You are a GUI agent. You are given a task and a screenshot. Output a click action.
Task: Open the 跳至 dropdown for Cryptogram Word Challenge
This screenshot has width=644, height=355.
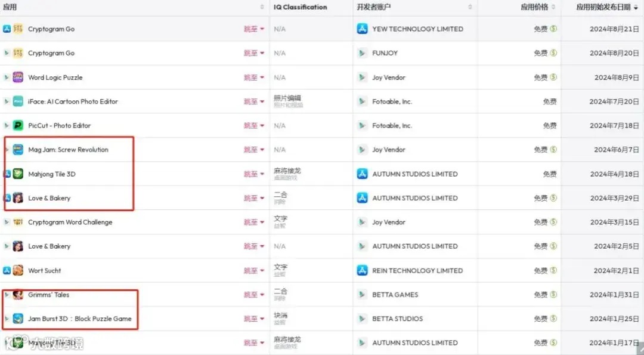(254, 222)
